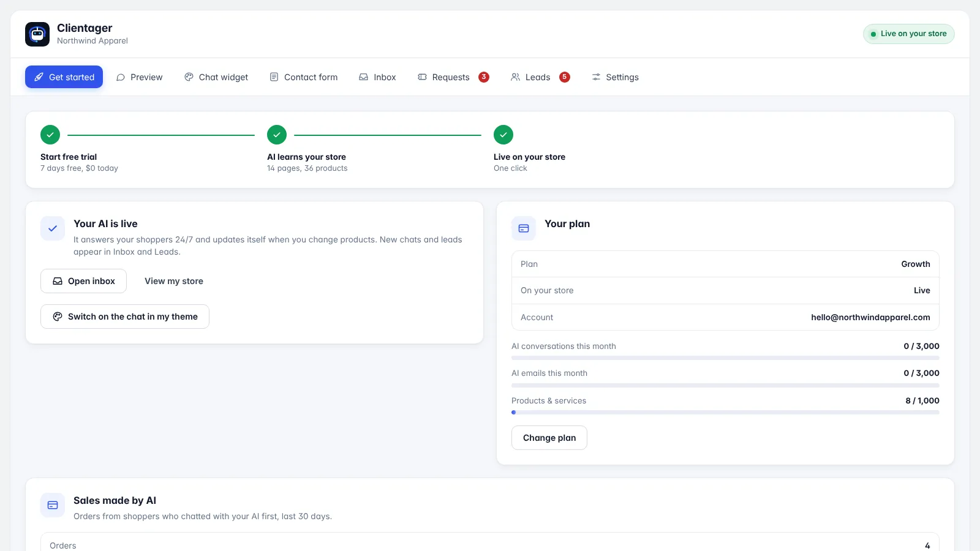This screenshot has height=551, width=980.
Task: Click the Change plan button
Action: point(549,438)
